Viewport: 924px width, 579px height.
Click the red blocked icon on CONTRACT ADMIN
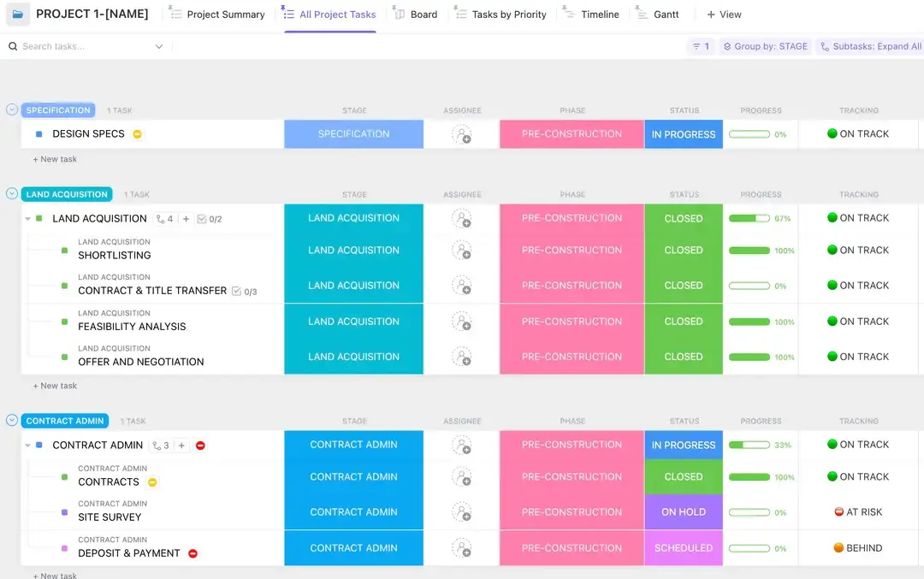tap(200, 446)
